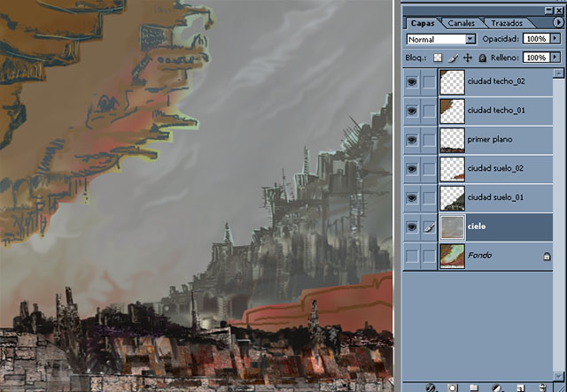Select the ciudad suelo_01 thumbnail
This screenshot has height=392, width=567.
coord(452,198)
